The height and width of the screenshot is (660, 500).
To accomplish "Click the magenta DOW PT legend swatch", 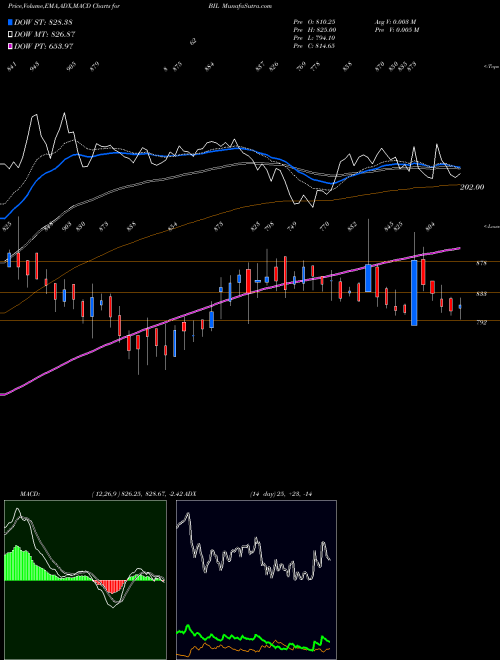I will (x=11, y=46).
